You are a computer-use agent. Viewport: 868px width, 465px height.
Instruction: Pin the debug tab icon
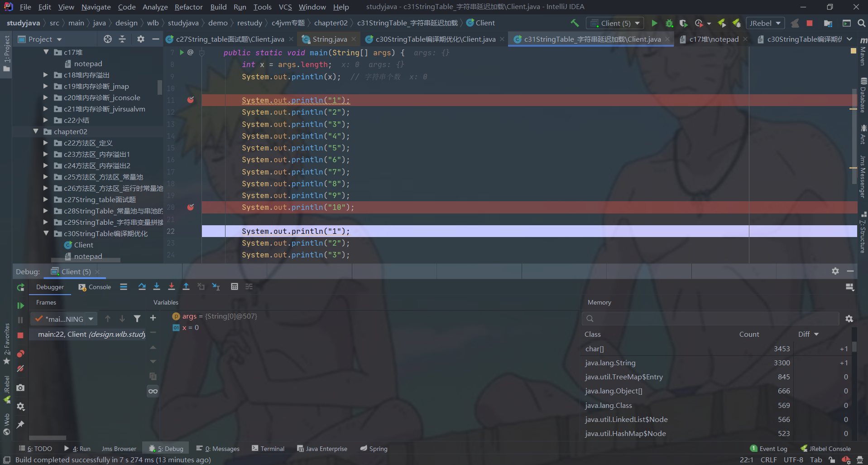click(x=20, y=425)
